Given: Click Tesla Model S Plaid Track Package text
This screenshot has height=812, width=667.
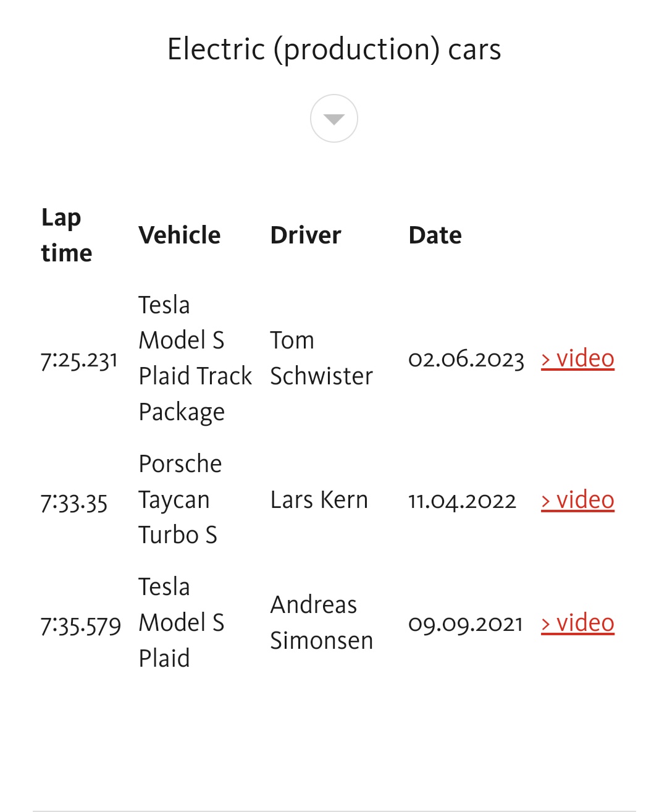Looking at the screenshot, I should [x=195, y=358].
